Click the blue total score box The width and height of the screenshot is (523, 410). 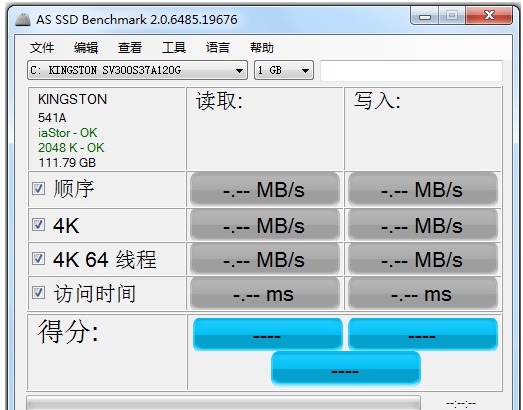(x=346, y=368)
